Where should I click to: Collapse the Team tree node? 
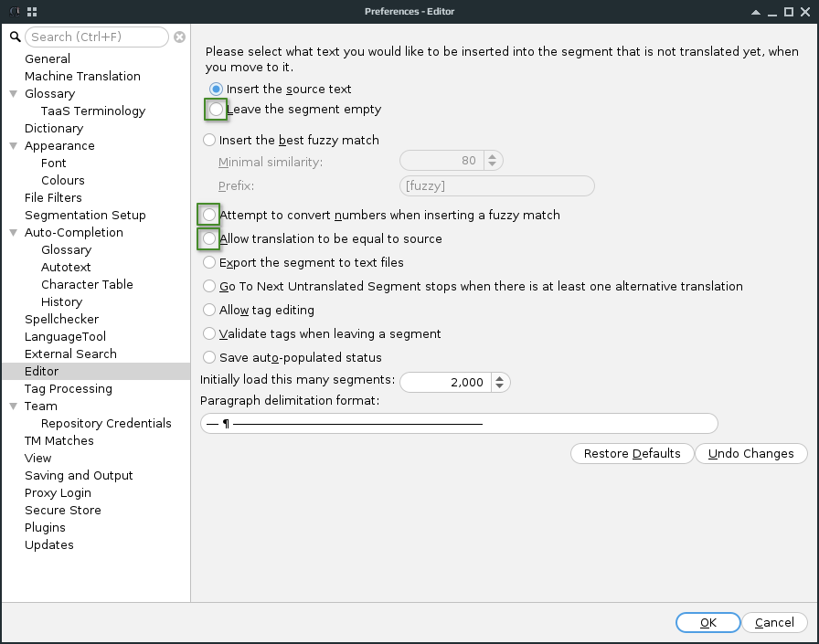[14, 406]
